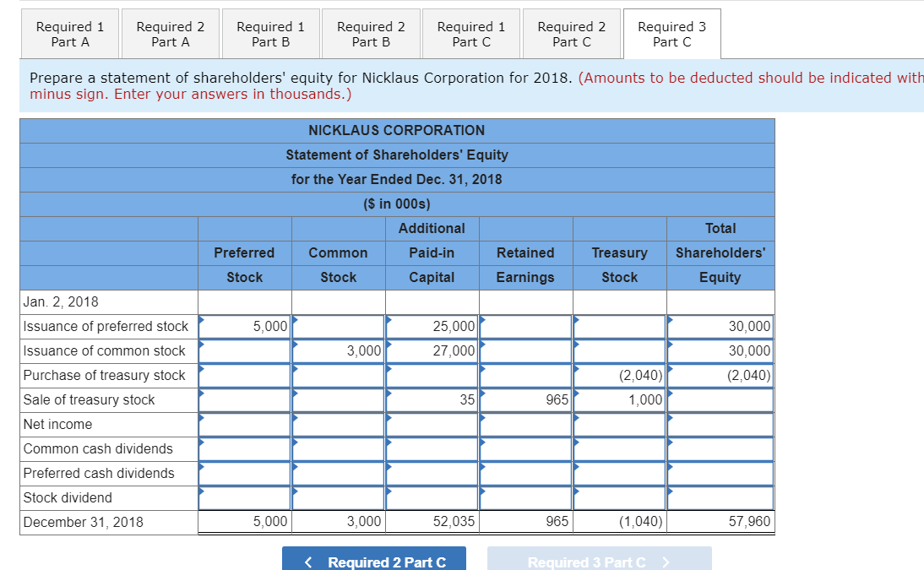Image resolution: width=924 pixels, height=570 pixels.
Task: Click Retained Earnings cell for Common cash dividends
Action: [x=525, y=449]
